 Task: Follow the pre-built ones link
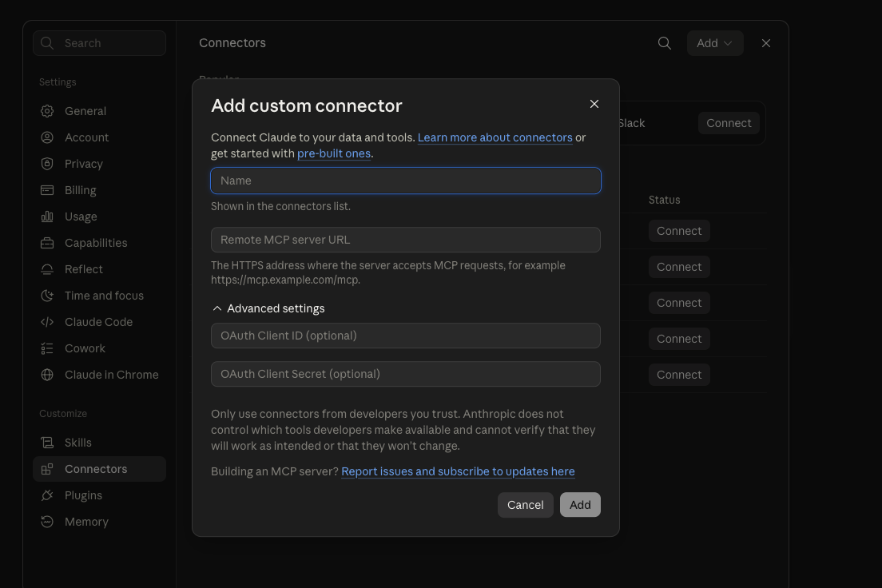[334, 153]
